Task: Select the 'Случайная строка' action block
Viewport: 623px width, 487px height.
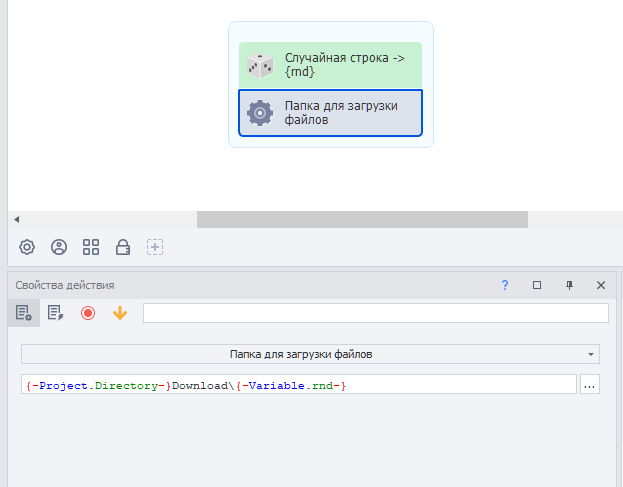Action: pyautogui.click(x=330, y=65)
